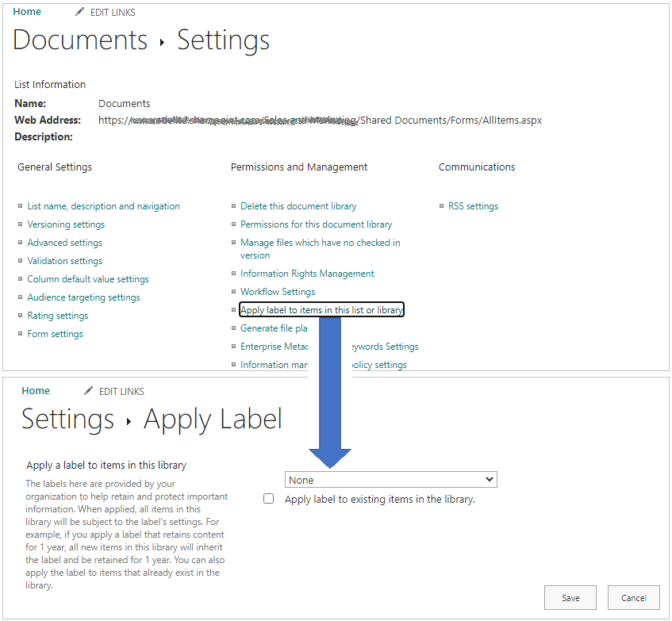
Task: Open Validation settings
Action: pos(64,260)
